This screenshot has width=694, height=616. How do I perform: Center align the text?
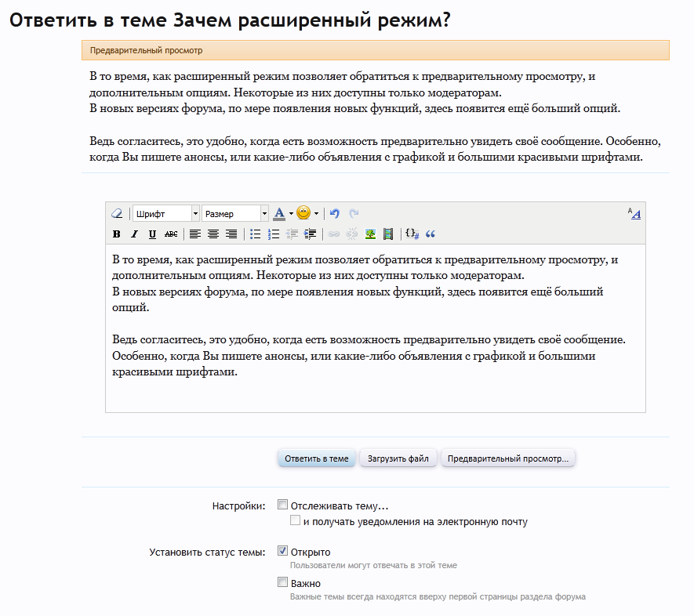pos(213,234)
